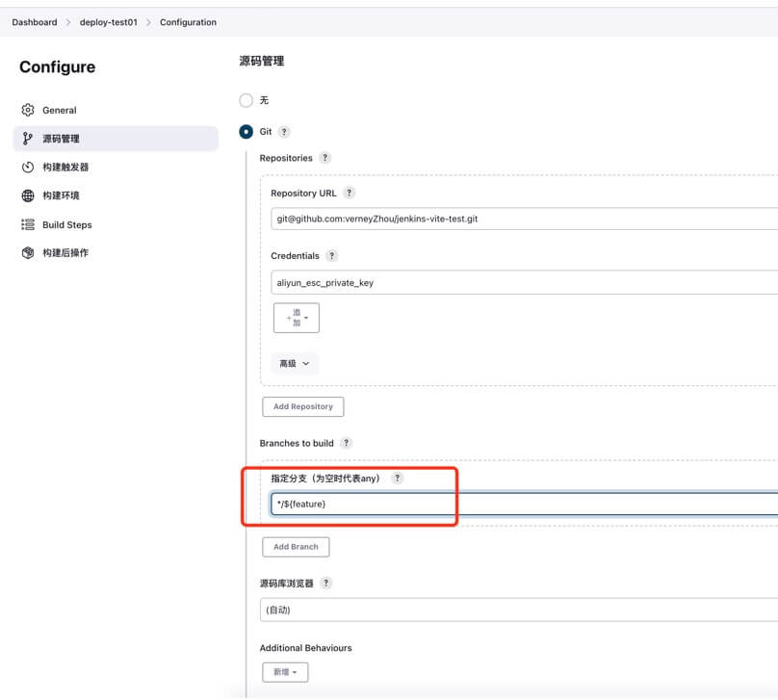Expand the 高级 advanced options section

point(295,364)
